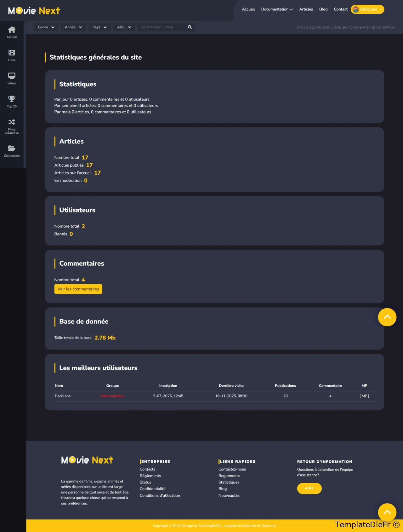Click the search magnifying glass icon
The height and width of the screenshot is (532, 403).
click(190, 27)
